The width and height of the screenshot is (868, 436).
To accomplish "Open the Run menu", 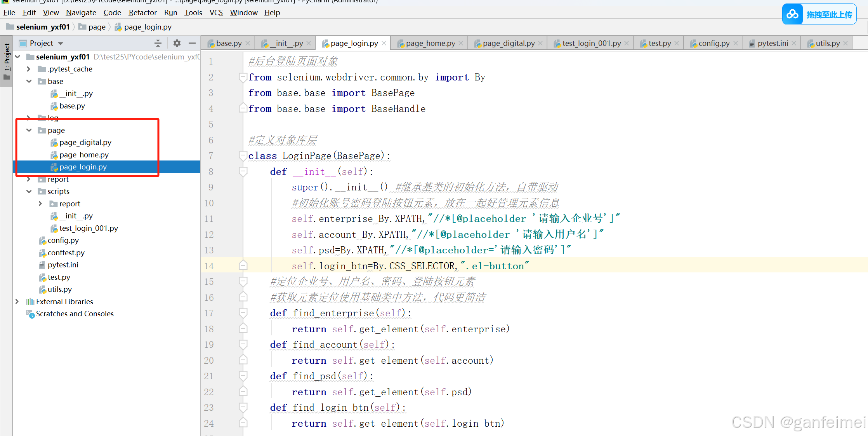I will (x=171, y=12).
